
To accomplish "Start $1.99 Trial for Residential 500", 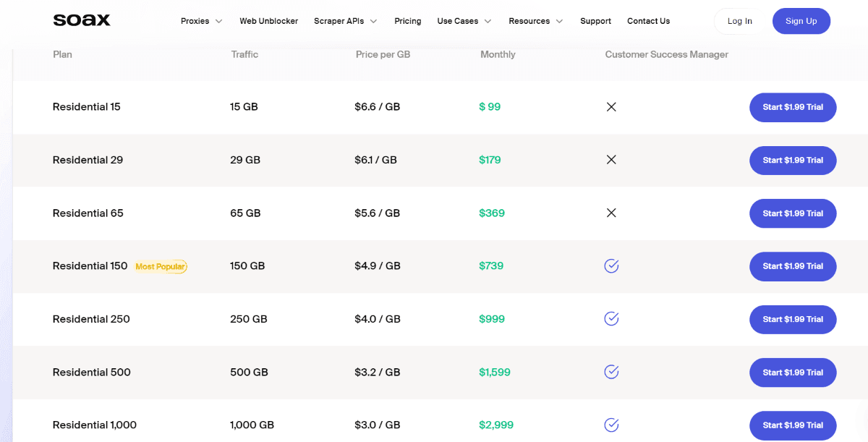I will point(793,373).
